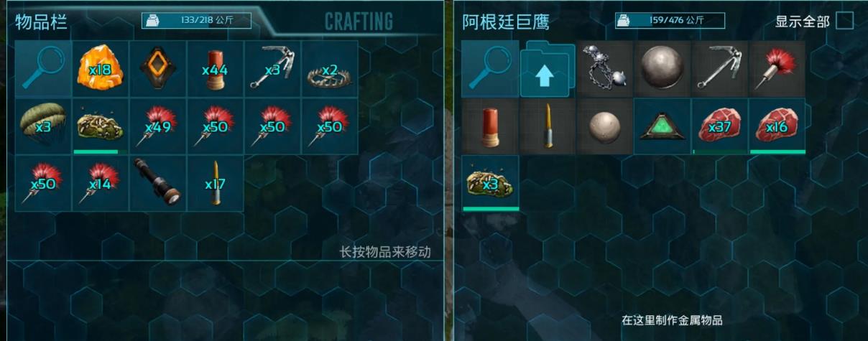Select the amber x18 item

click(101, 69)
